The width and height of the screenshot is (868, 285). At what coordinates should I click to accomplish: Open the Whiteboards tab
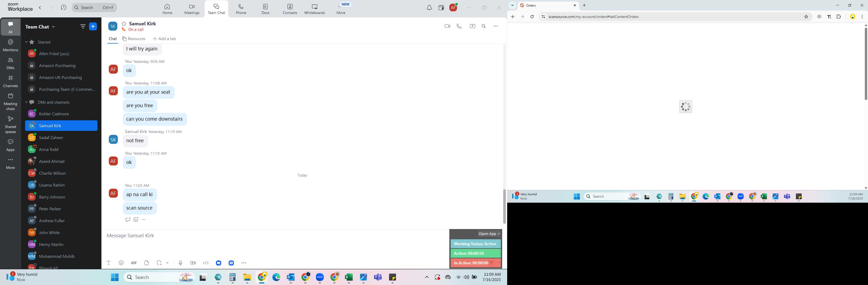tap(314, 9)
